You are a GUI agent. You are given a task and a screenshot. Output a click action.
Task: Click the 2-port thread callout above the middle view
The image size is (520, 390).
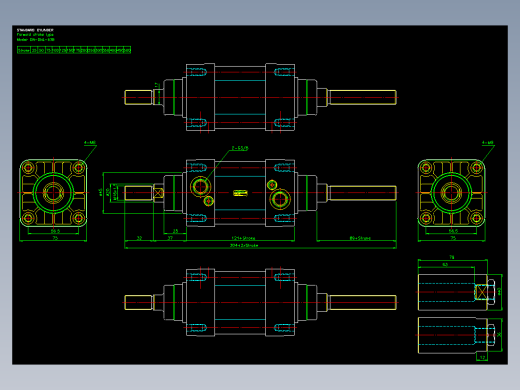pos(240,148)
